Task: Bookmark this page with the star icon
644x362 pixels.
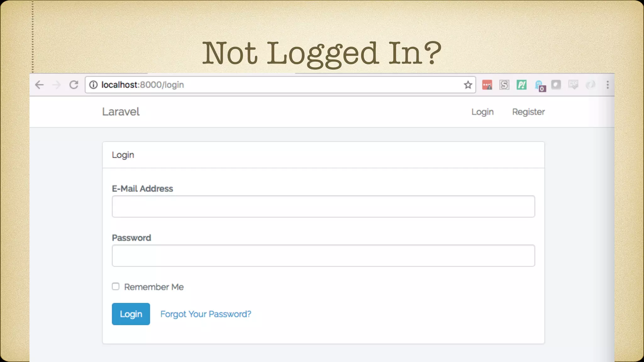Action: click(468, 85)
